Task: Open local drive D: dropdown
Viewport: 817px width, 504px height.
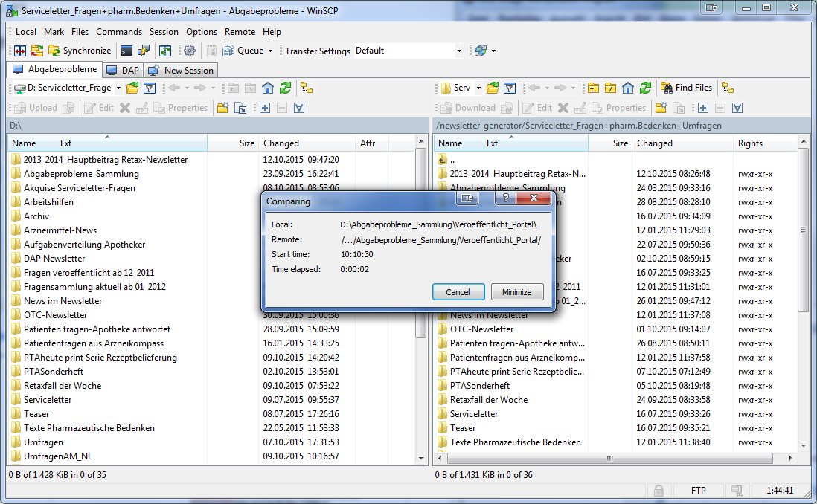Action: click(118, 88)
